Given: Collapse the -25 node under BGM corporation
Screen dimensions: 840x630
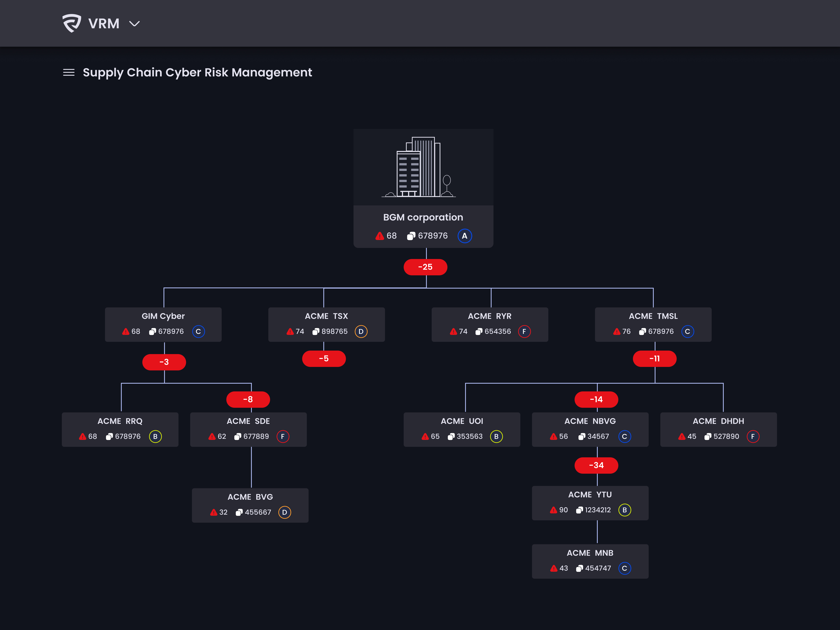Looking at the screenshot, I should 425,267.
